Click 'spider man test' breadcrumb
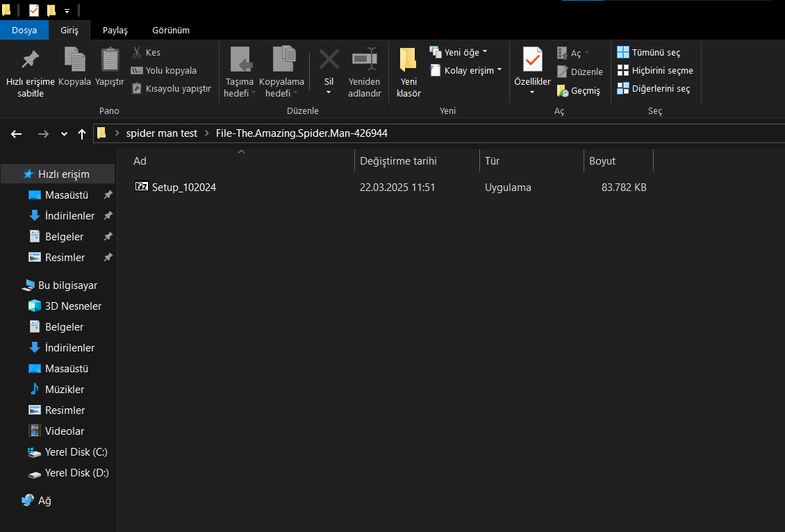This screenshot has width=785, height=532. [x=162, y=133]
